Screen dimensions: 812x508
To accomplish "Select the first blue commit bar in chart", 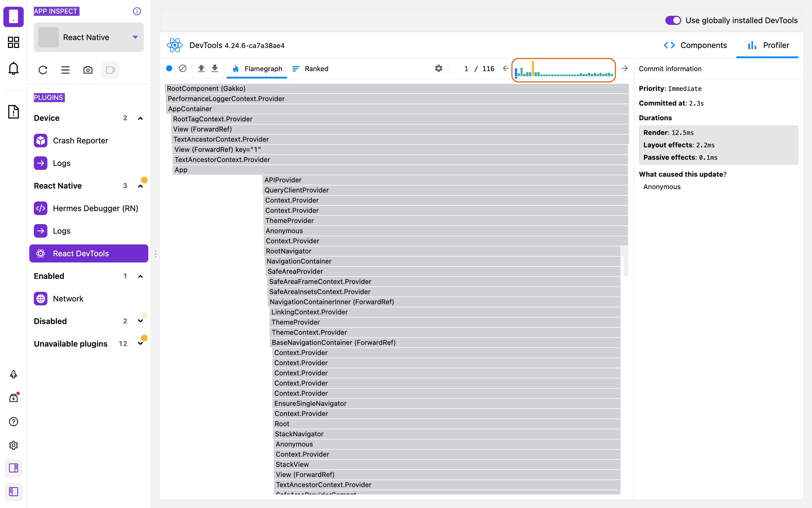I will click(516, 73).
